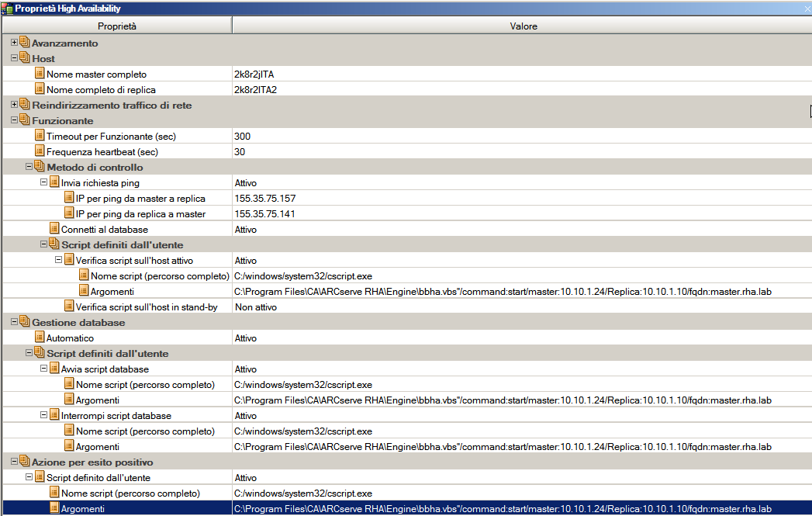Click the Avvia script database icon
The width and height of the screenshot is (812, 516).
click(x=54, y=369)
